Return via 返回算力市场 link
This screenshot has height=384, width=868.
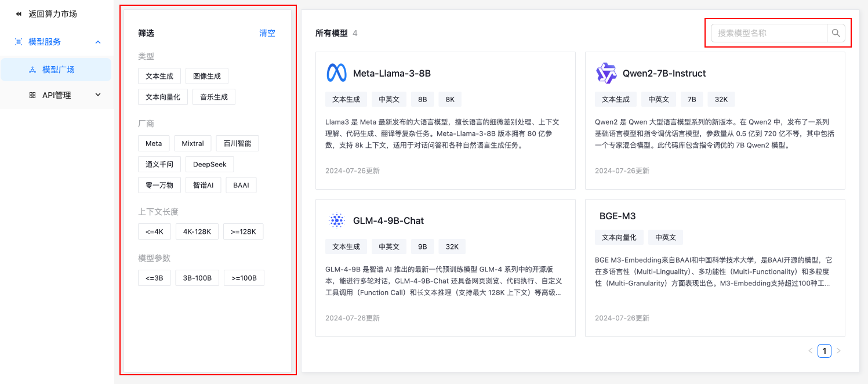click(x=53, y=14)
